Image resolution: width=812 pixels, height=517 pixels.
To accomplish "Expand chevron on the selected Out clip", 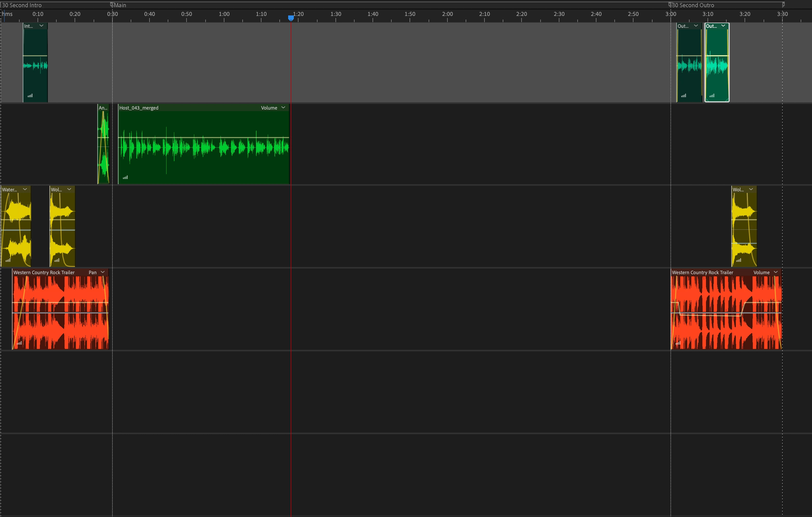I will click(x=723, y=26).
